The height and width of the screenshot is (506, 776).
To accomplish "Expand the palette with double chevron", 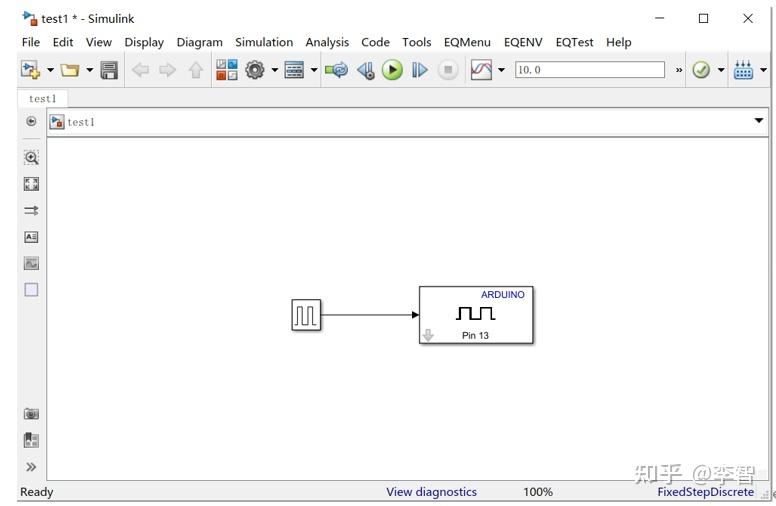I will [31, 467].
